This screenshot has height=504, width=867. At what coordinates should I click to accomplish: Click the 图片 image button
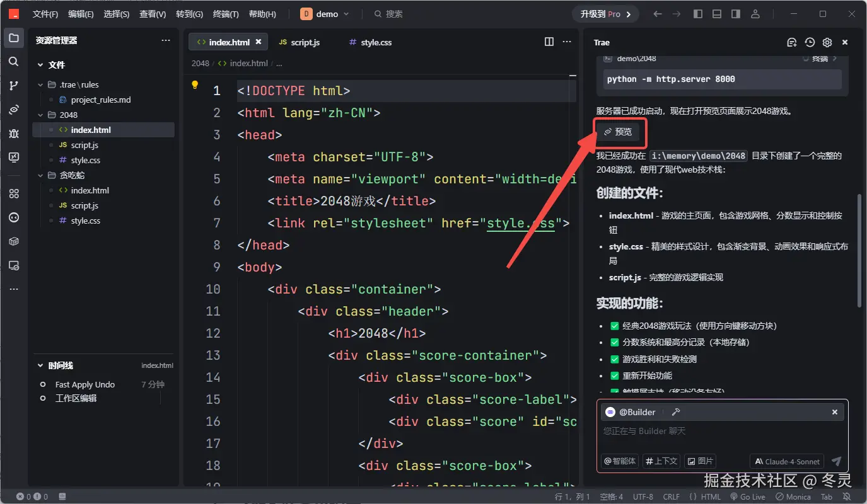pos(700,461)
